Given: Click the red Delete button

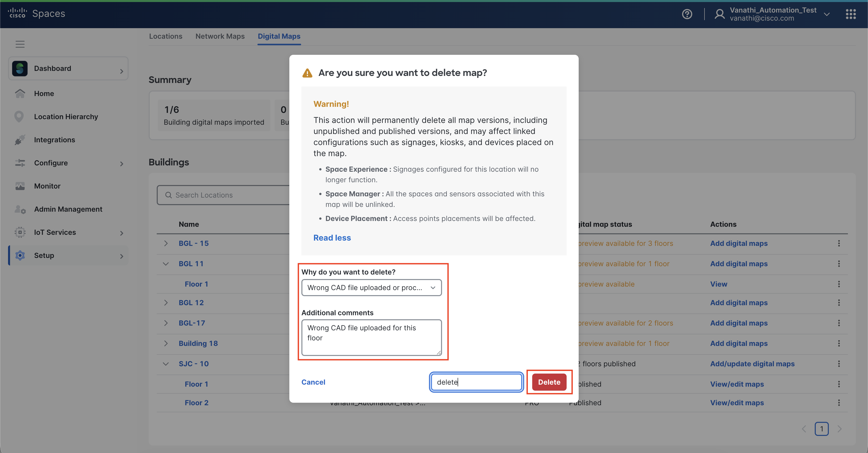Looking at the screenshot, I should point(549,382).
